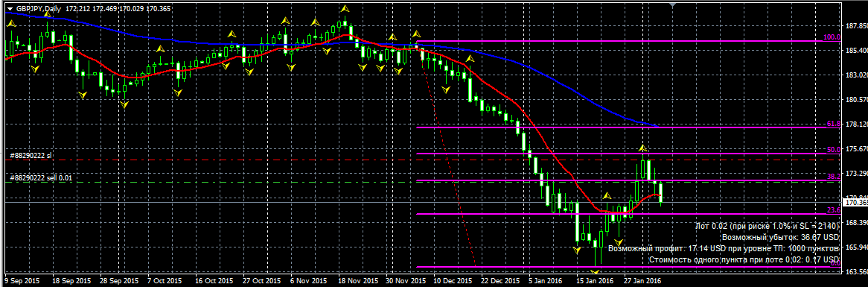
Task: Click the 28 Sep 2015 date on time axis
Action: pos(118,281)
